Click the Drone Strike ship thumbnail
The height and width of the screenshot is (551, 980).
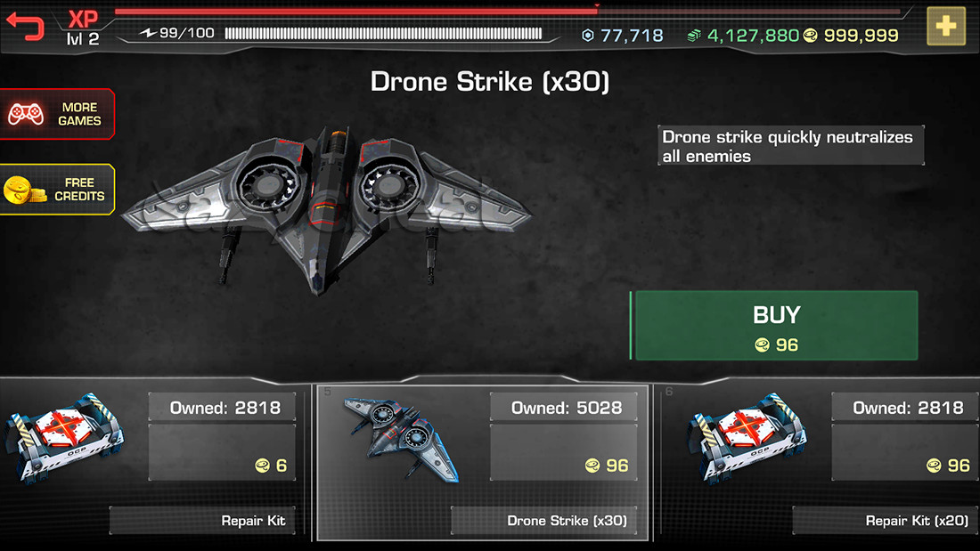401,439
